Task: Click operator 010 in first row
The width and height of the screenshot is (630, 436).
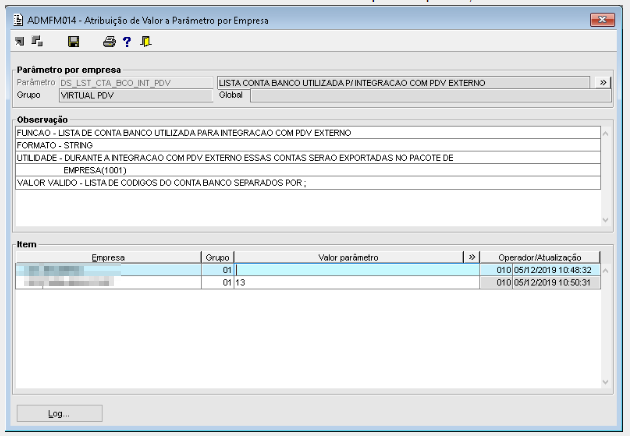Action: (x=496, y=270)
